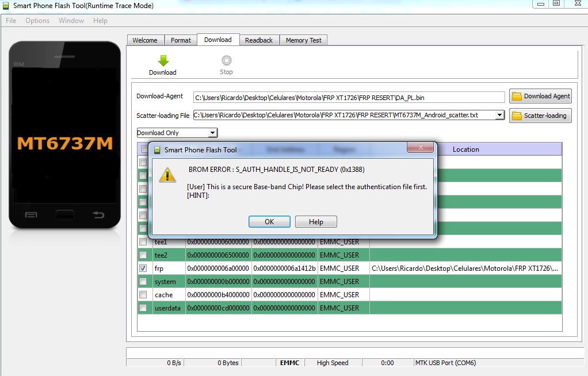
Task: Click tee1 begin address 0x0000000006000000
Action: pos(218,242)
